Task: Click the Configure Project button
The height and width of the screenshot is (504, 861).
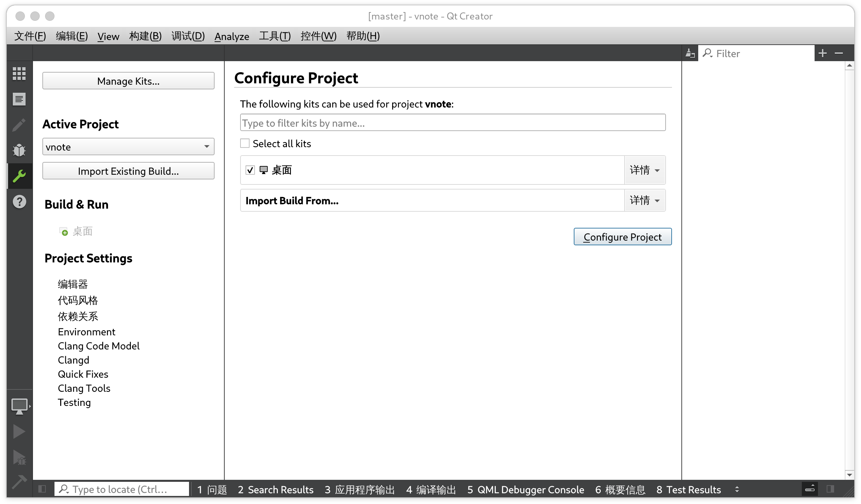Action: pyautogui.click(x=622, y=237)
